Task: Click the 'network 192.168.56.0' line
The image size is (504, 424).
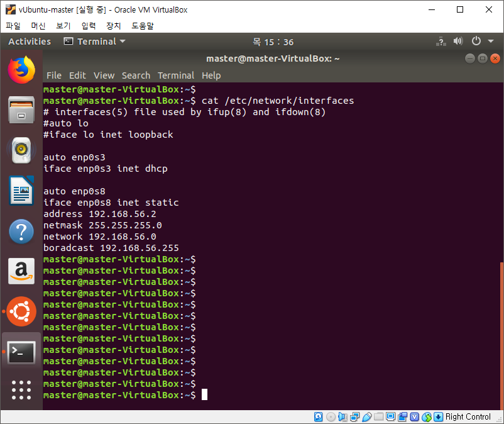Action: pos(100,237)
